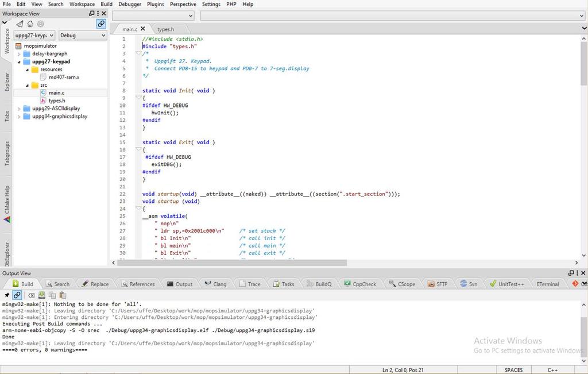Image resolution: width=588 pixels, height=374 pixels.
Task: Switch to the References output tab
Action: [138, 284]
